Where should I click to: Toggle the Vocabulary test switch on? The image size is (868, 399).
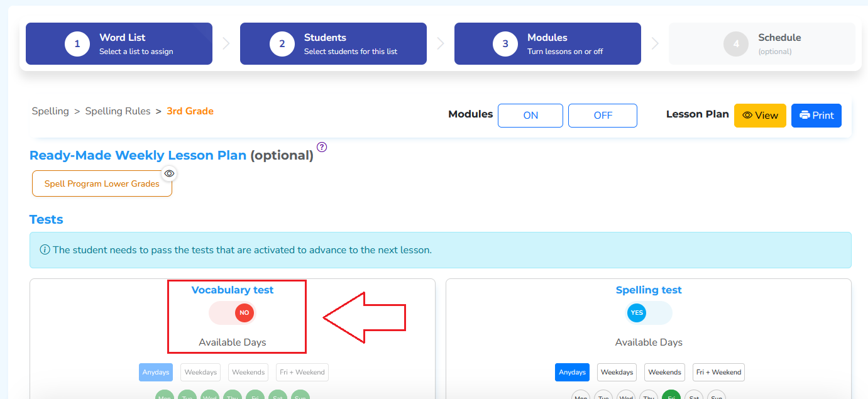pyautogui.click(x=233, y=312)
